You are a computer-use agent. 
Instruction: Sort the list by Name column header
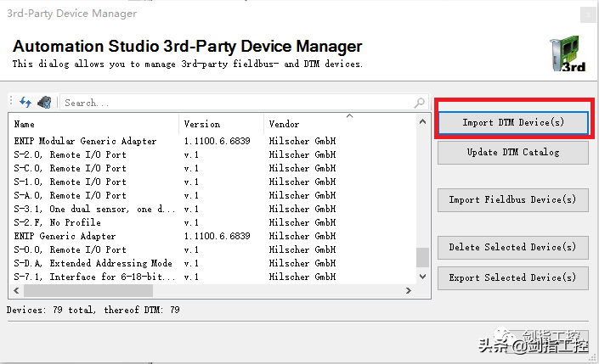[93, 124]
